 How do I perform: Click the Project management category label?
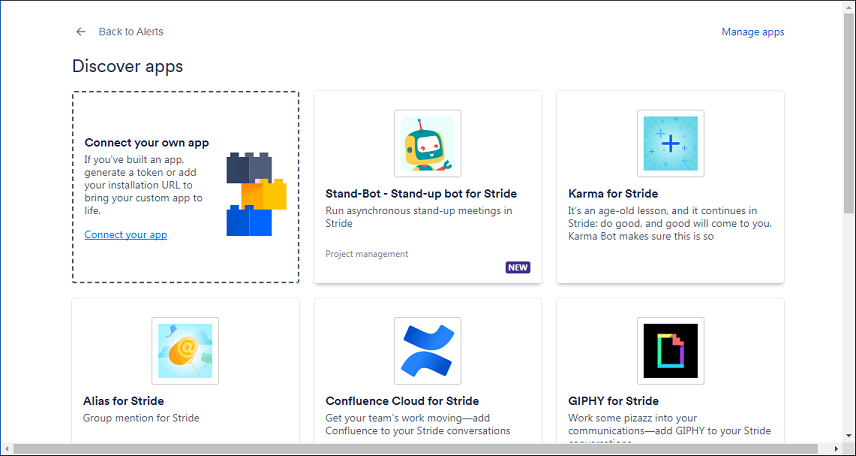(x=367, y=254)
